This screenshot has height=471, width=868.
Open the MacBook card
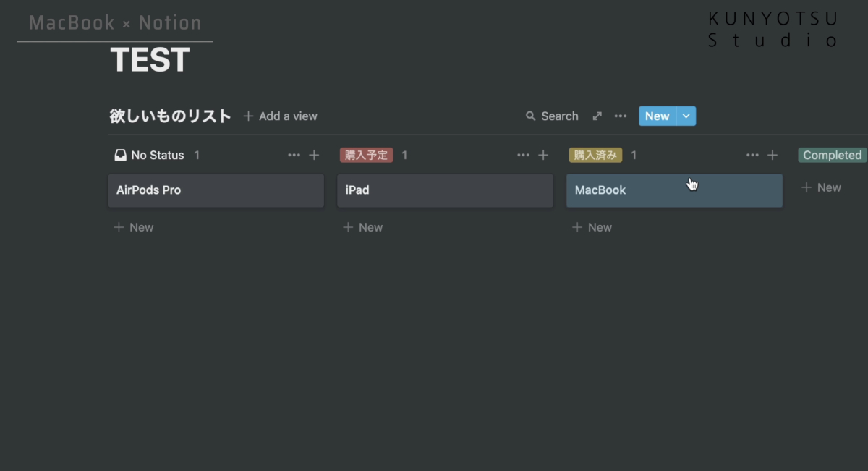pyautogui.click(x=674, y=190)
